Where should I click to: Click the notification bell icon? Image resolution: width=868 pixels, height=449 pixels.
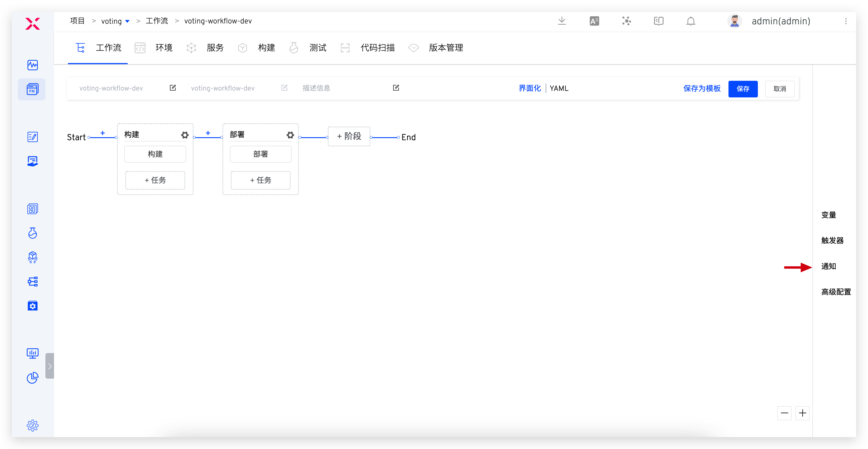(x=690, y=21)
